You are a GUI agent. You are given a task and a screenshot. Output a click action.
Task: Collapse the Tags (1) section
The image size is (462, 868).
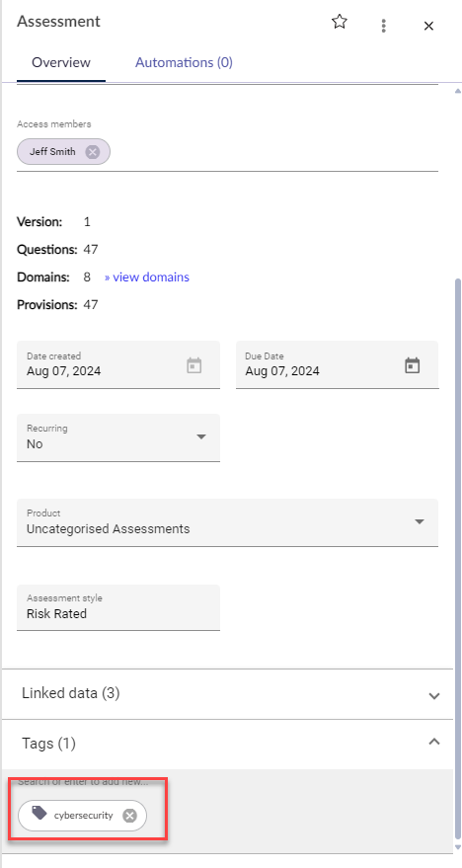click(x=227, y=744)
